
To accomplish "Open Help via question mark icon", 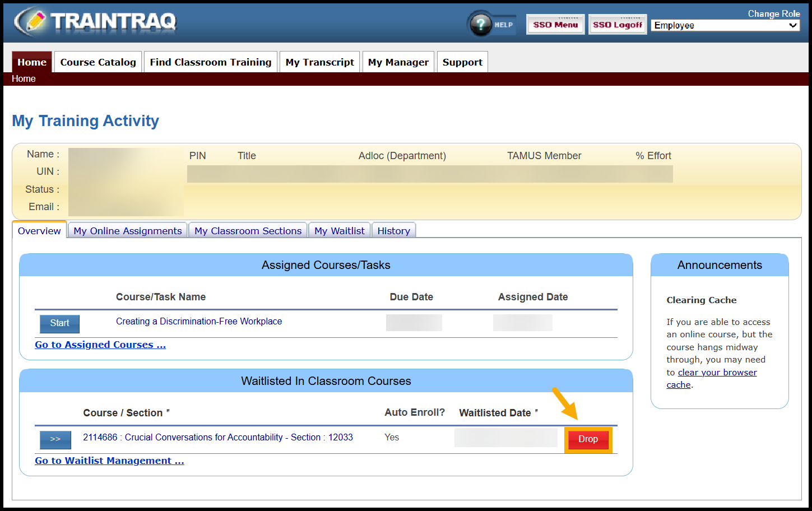I will [x=481, y=24].
